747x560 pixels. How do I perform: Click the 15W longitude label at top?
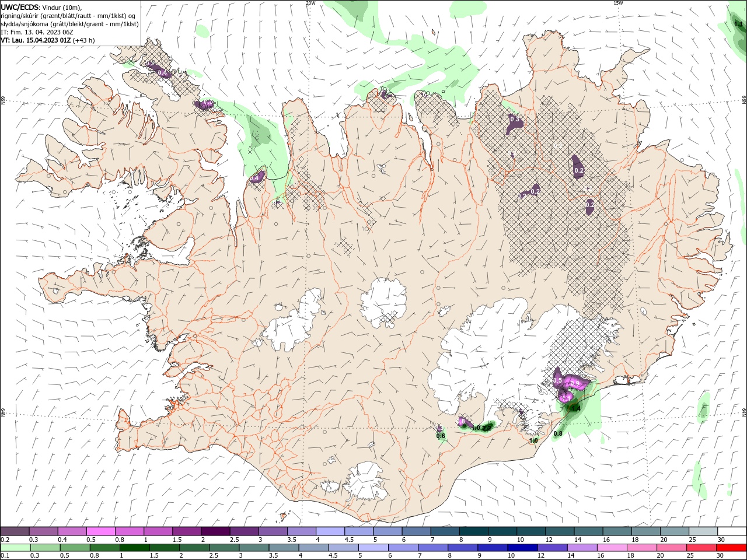click(618, 3)
